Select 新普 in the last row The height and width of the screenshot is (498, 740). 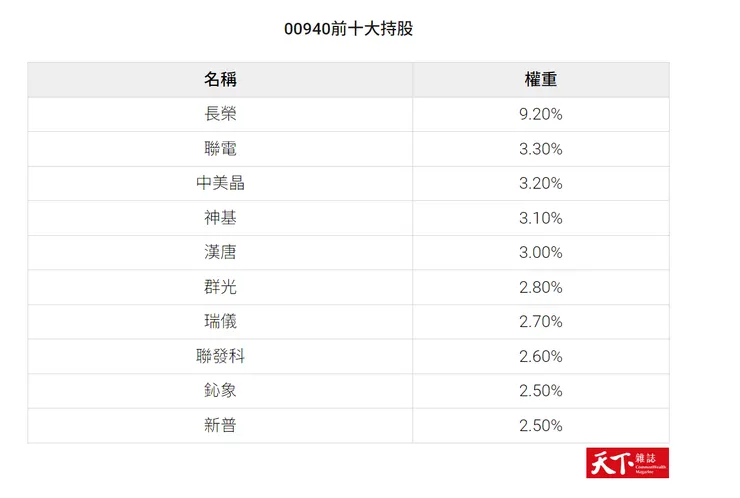click(220, 425)
